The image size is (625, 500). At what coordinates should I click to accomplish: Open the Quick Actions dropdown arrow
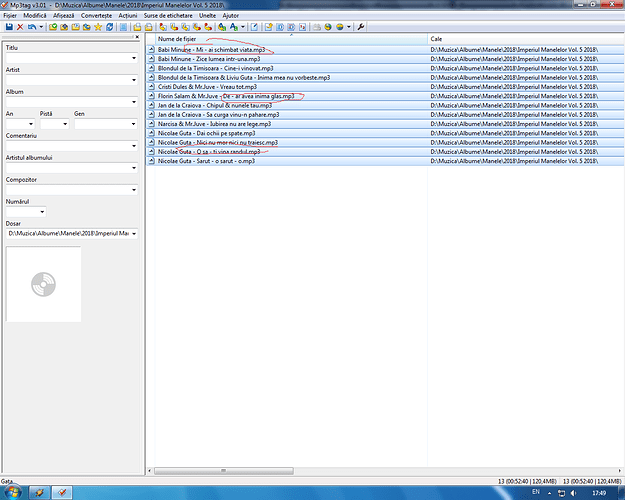pos(242,27)
